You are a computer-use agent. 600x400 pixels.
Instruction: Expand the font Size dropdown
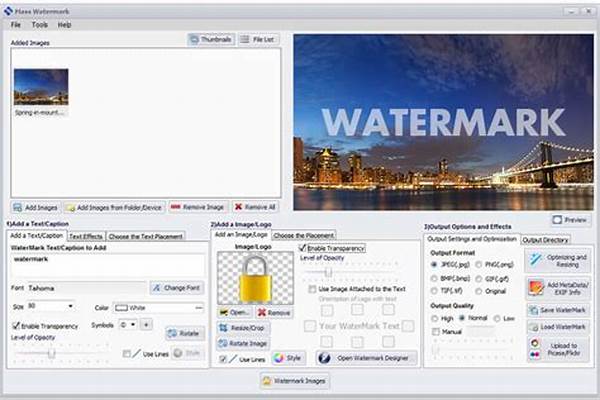(x=70, y=306)
